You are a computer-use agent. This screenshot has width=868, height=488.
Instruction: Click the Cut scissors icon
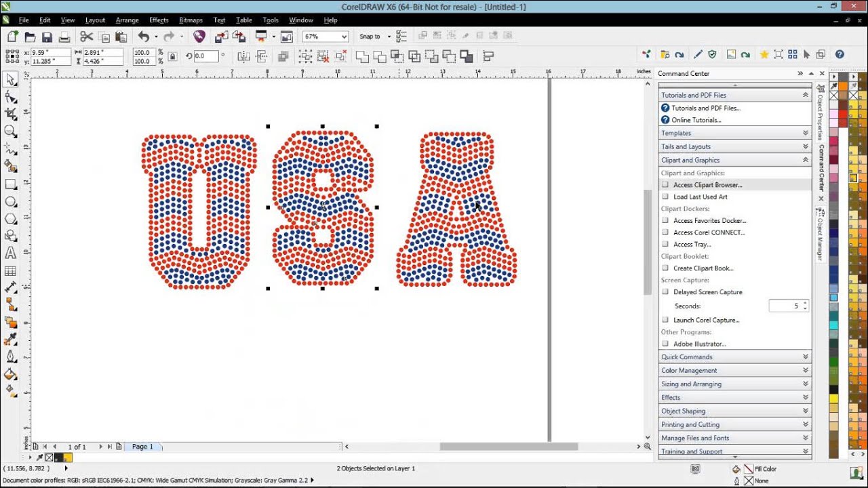point(87,37)
